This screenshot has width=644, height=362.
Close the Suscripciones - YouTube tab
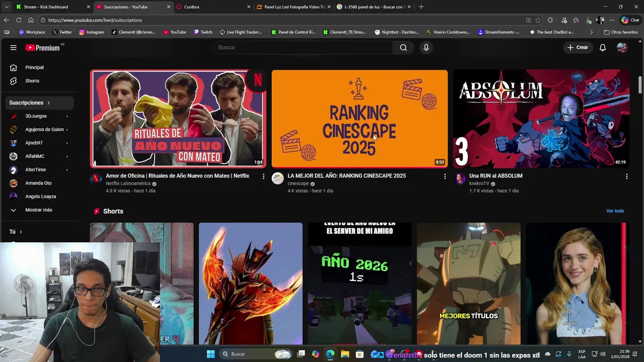coord(169,7)
